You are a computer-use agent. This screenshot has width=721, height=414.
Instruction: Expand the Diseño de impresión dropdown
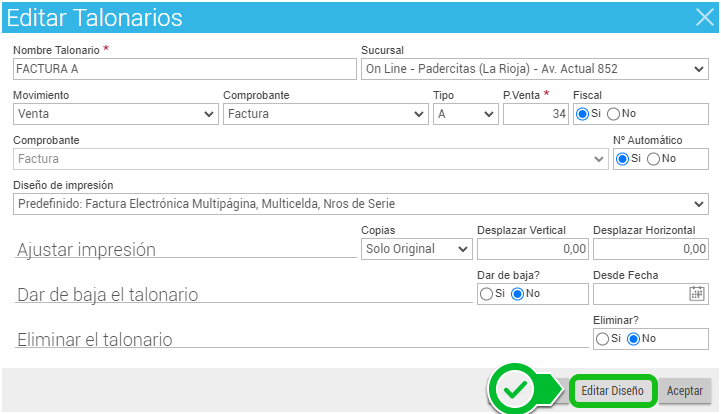coord(361,204)
